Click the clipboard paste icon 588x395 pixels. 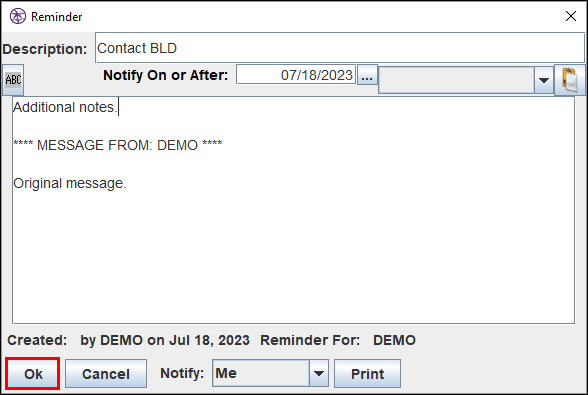coord(570,80)
